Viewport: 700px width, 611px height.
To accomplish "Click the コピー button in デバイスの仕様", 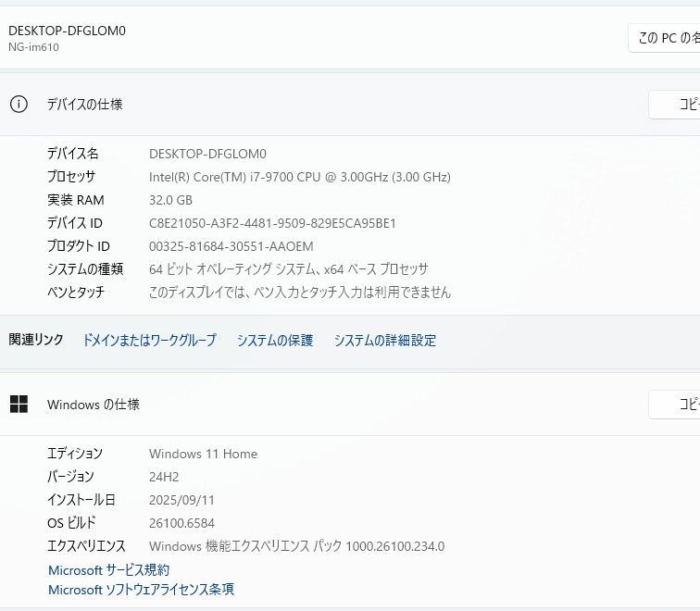I will [675, 105].
